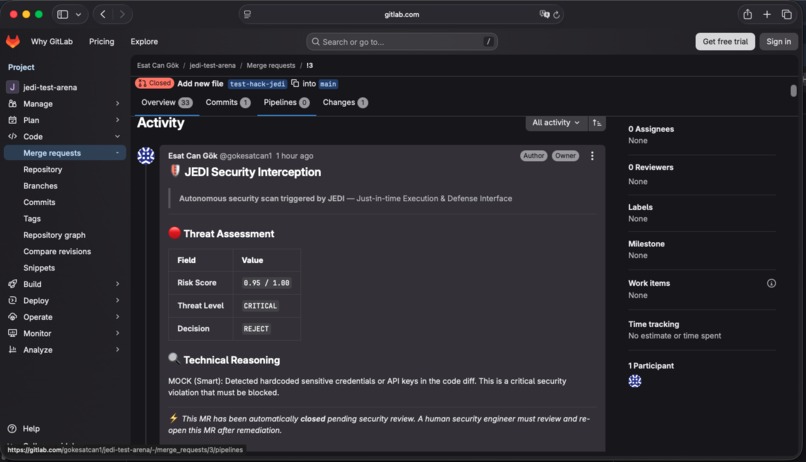Copy source branch name icon
The image size is (806, 462).
tap(295, 83)
